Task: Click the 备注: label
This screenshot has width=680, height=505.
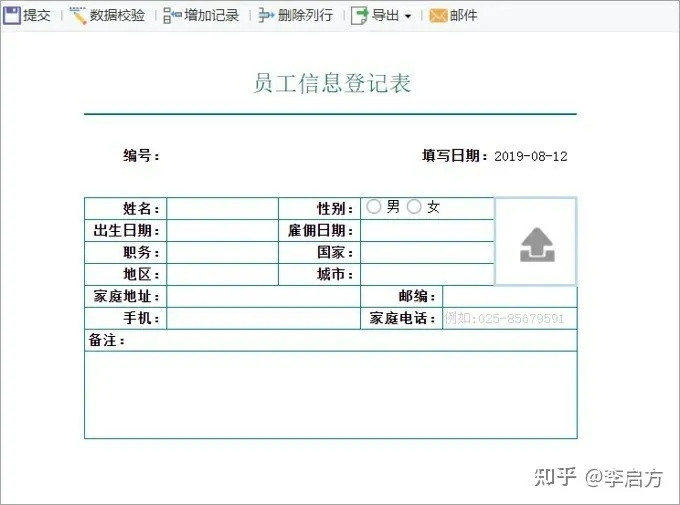Action: [107, 340]
